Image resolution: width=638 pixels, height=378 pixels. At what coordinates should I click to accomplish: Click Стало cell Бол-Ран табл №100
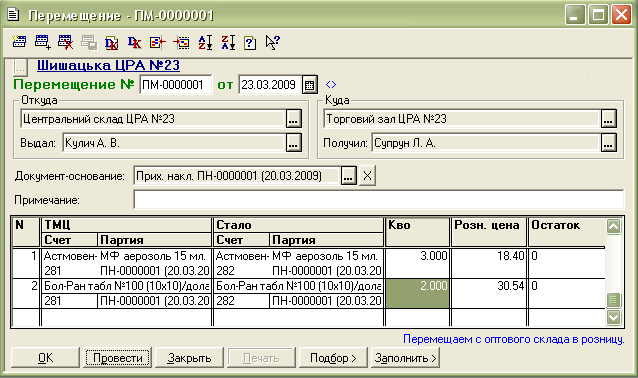click(298, 286)
